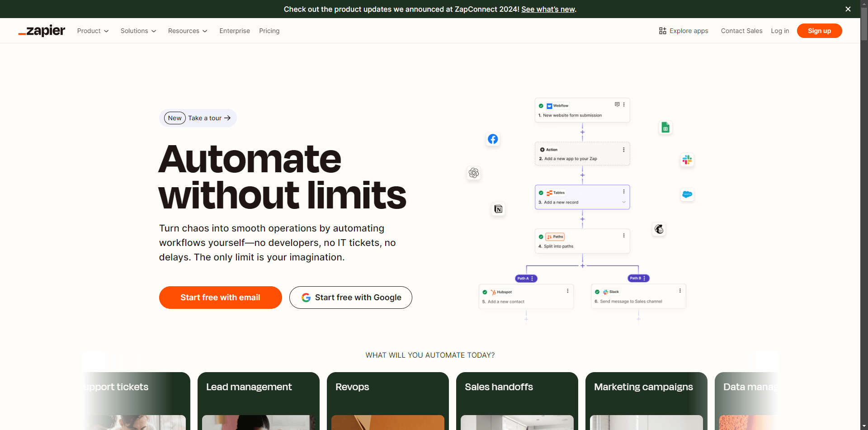This screenshot has height=430, width=868.
Task: Open the Tables step's three-dot menu
Action: pos(624,192)
